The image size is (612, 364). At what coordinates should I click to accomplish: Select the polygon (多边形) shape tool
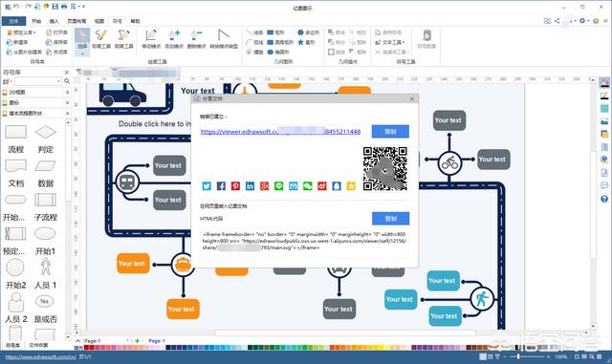click(308, 32)
